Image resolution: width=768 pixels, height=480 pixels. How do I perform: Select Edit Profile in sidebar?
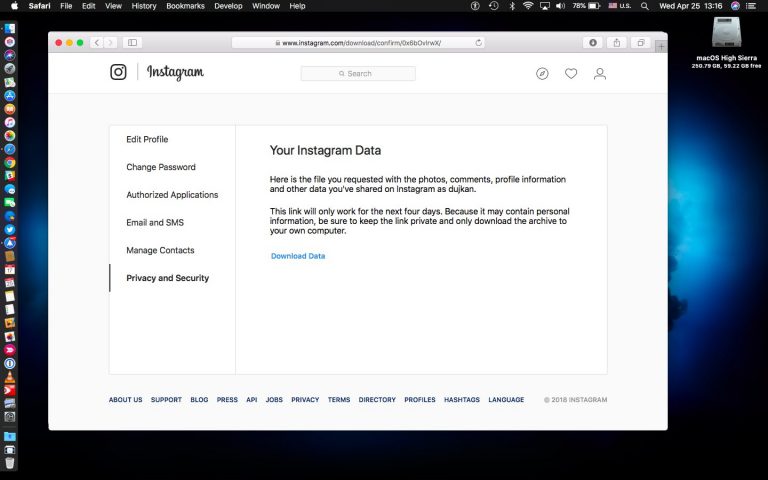coord(147,139)
